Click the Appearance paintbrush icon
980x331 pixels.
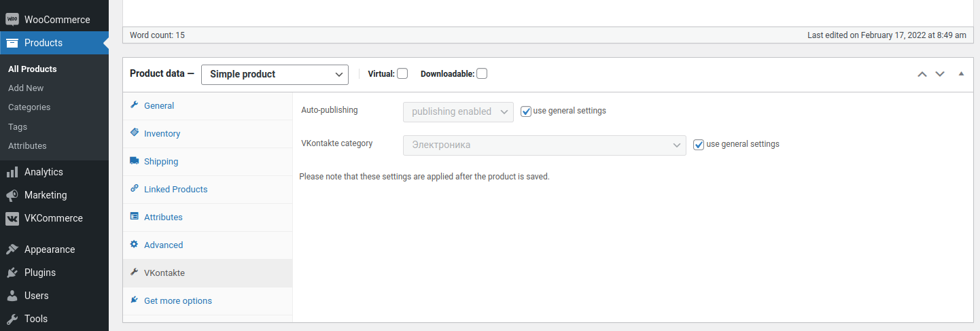12,249
